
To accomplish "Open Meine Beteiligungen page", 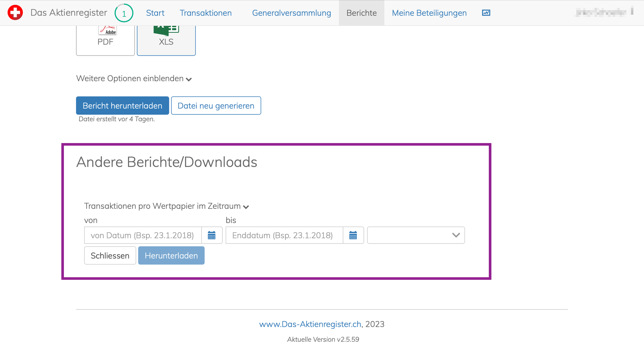I will (429, 13).
